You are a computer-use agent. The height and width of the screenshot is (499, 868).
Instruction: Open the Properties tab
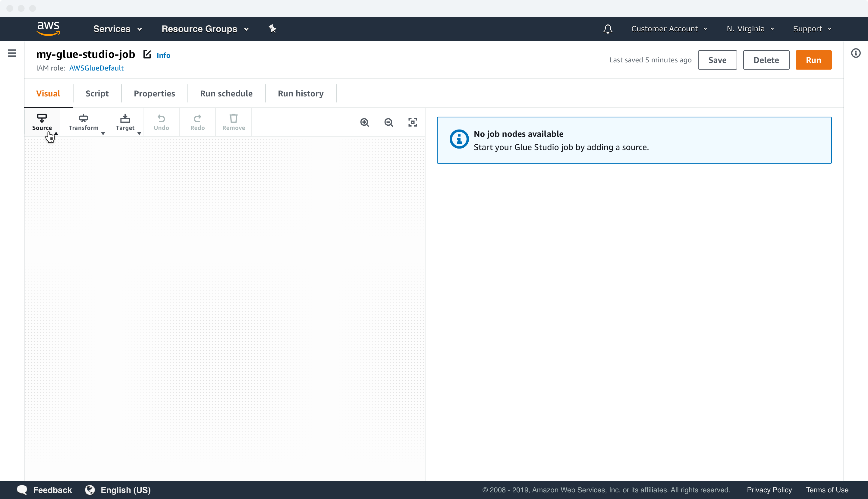(x=154, y=93)
